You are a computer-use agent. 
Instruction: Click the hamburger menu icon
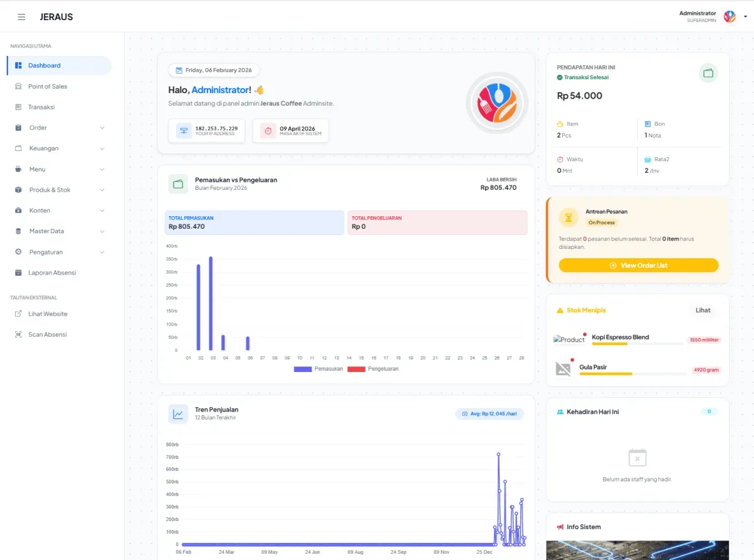(x=21, y=17)
